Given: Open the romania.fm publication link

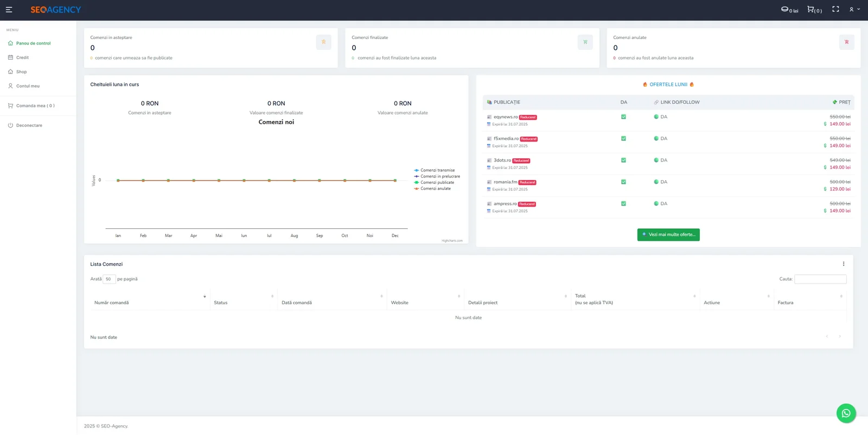Looking at the screenshot, I should [x=506, y=182].
